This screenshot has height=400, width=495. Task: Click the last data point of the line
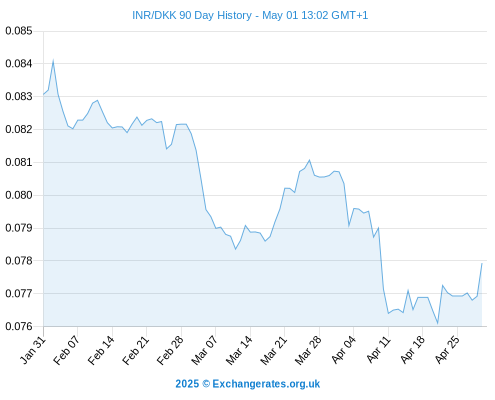[482, 264]
